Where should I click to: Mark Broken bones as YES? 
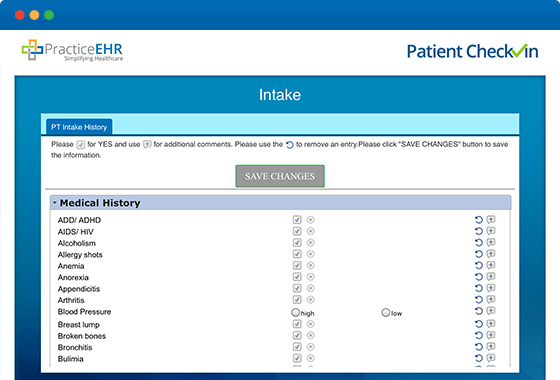tap(297, 335)
